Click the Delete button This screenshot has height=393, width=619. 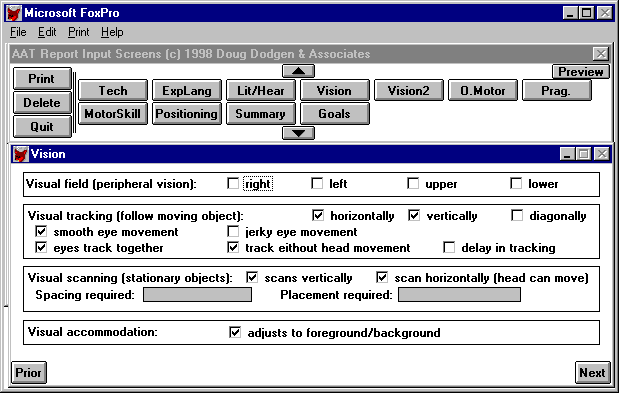coord(42,103)
